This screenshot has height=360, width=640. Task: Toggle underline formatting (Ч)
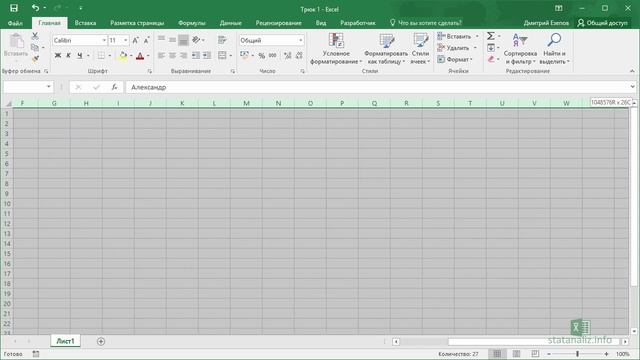(80, 56)
